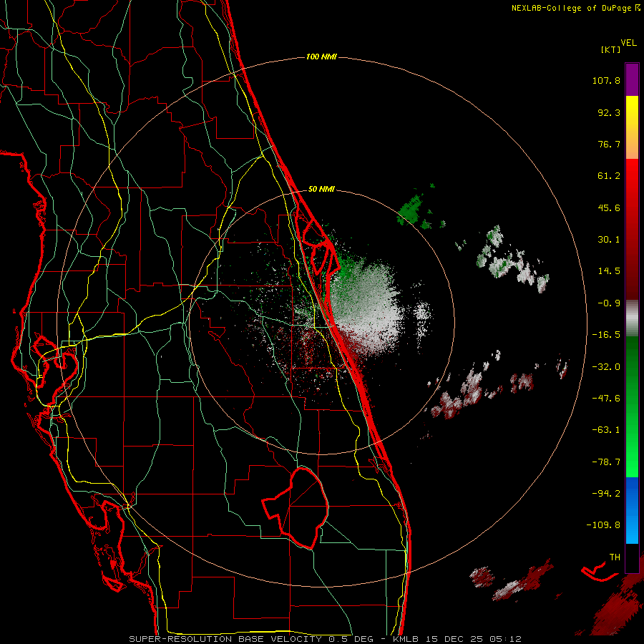Click the blue segment of the color bar
Screen dimensions: 644x644
632,510
